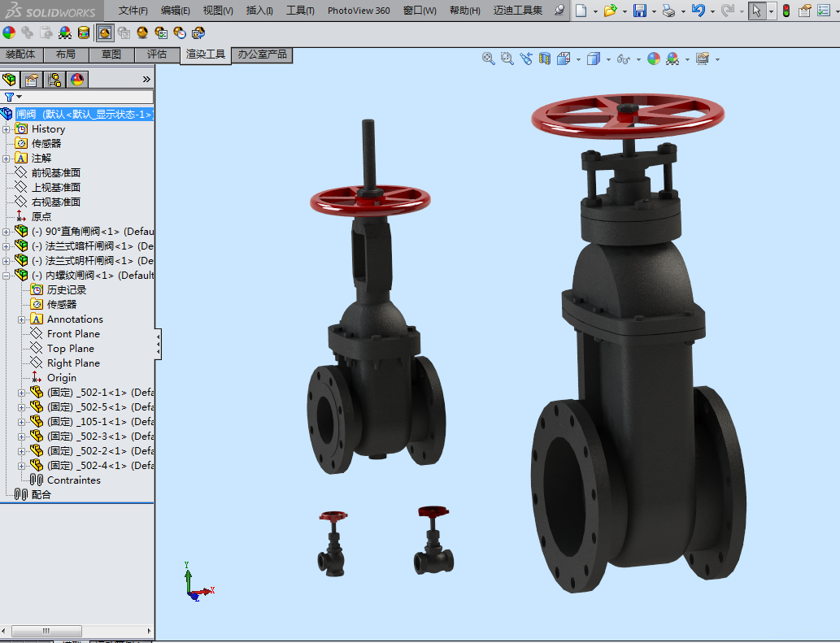Screen dimensions: 840x643
Task: Toggle the Hide/Show Items glasses icon
Action: (x=624, y=59)
